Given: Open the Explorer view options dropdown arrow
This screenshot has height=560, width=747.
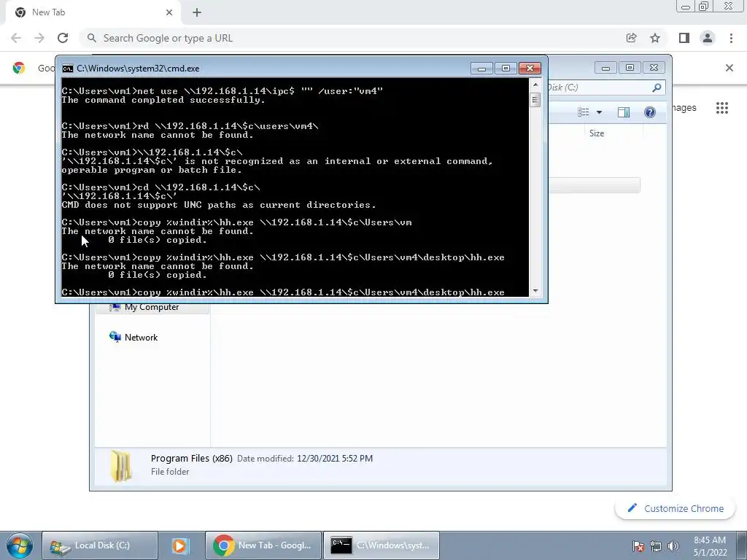Looking at the screenshot, I should click(x=600, y=112).
